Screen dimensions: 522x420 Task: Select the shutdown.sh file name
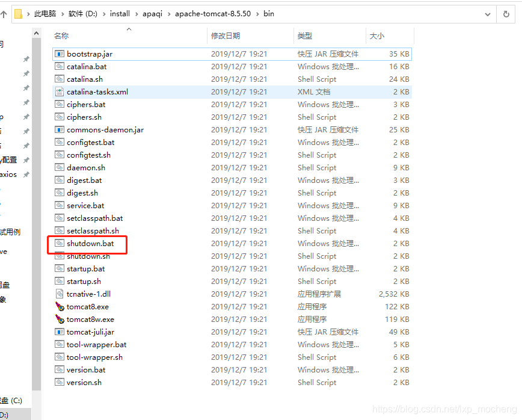tap(88, 256)
